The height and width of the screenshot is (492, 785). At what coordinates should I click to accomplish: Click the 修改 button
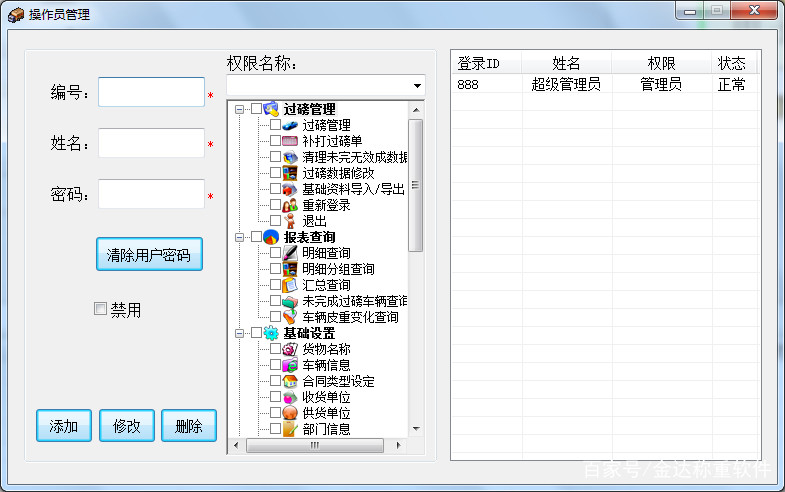tap(127, 426)
